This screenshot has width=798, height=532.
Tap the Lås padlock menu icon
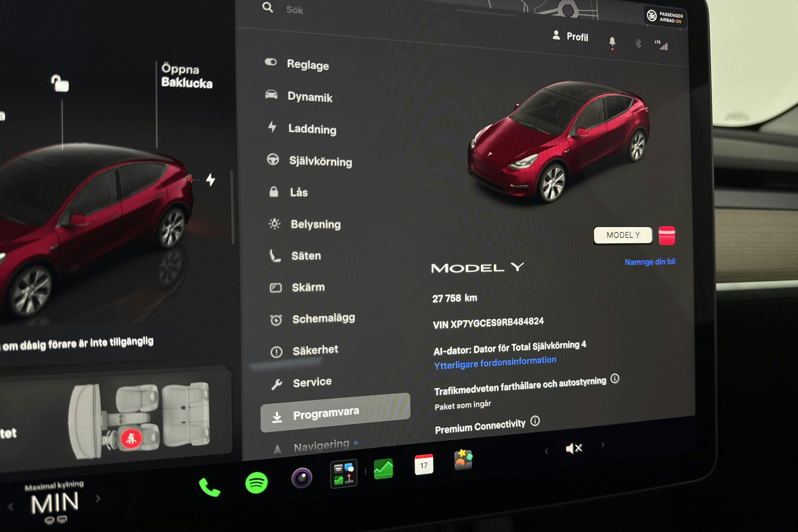pyautogui.click(x=274, y=192)
